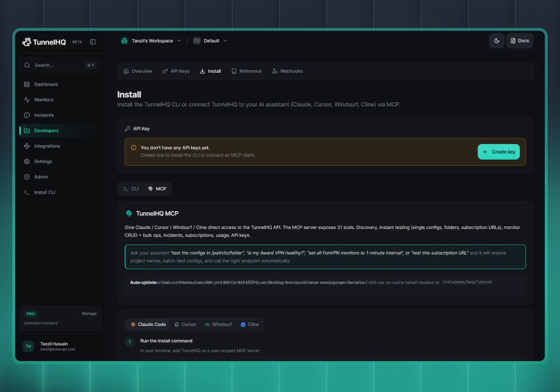The height and width of the screenshot is (392, 560).
Task: Click the /releases/mcp/latest path text
Action: (467, 282)
